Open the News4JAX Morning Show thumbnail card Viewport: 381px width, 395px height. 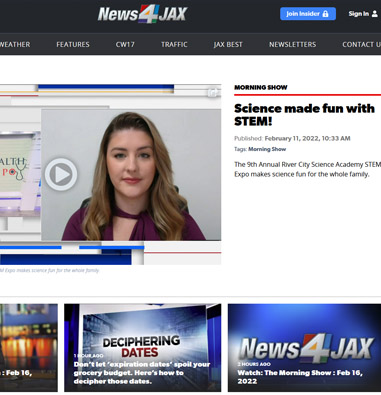click(304, 348)
